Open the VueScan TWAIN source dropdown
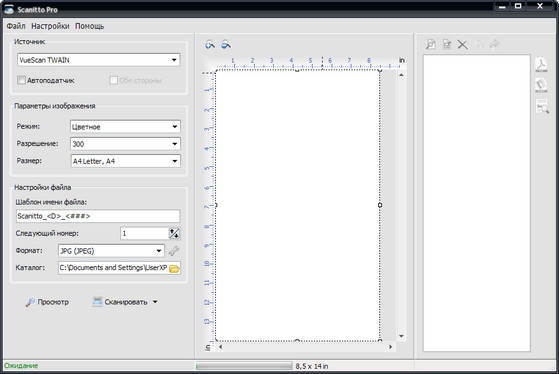Screen dimensions: 559x374 point(98,60)
